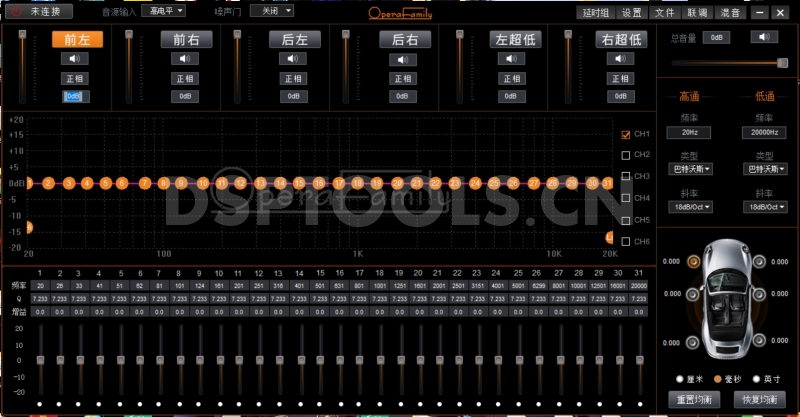Select the 厘米 radio button

coord(681,379)
